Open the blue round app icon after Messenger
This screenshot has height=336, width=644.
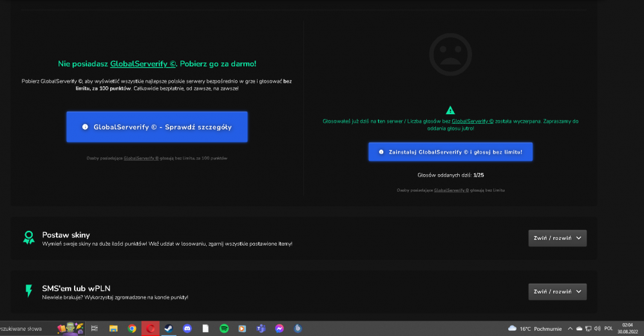click(298, 328)
